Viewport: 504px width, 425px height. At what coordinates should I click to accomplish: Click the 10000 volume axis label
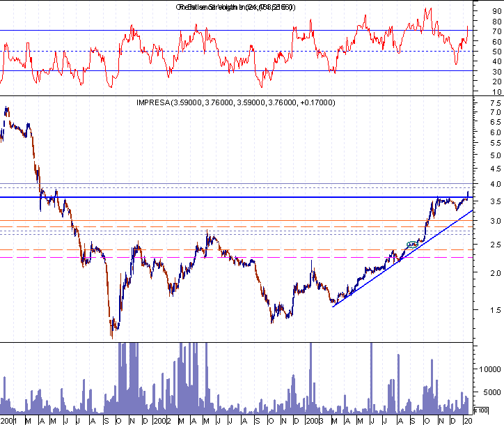point(489,369)
